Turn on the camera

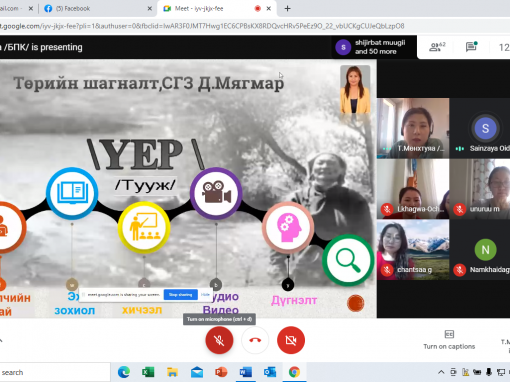pyautogui.click(x=291, y=340)
